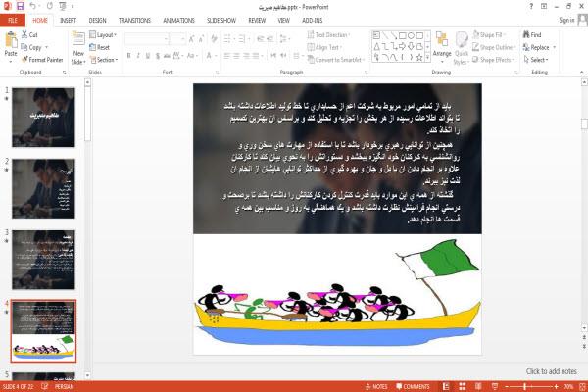Switch to the ADD-INS tab
Screen dimensions: 588x392
click(313, 20)
